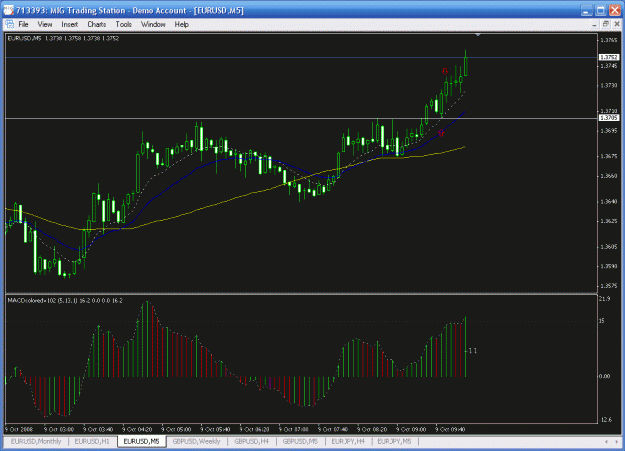This screenshot has height=451, width=625.
Task: Restore the inner EURUSD chart window
Action: point(605,24)
